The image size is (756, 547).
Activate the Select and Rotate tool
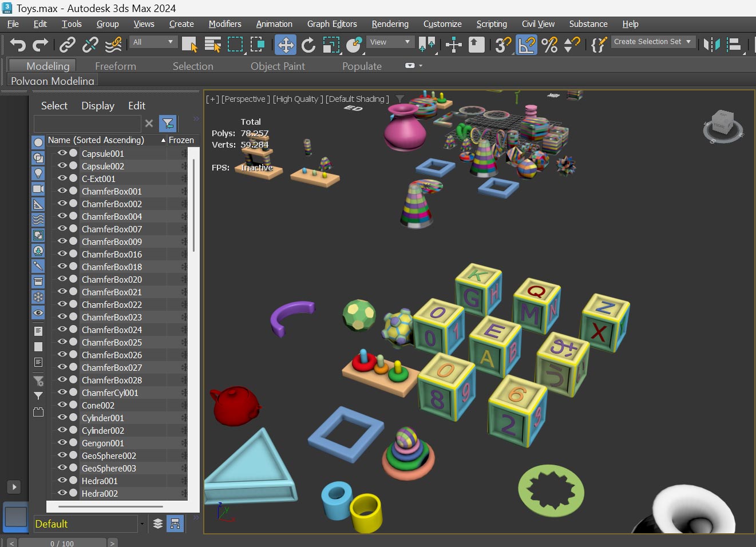tap(308, 45)
